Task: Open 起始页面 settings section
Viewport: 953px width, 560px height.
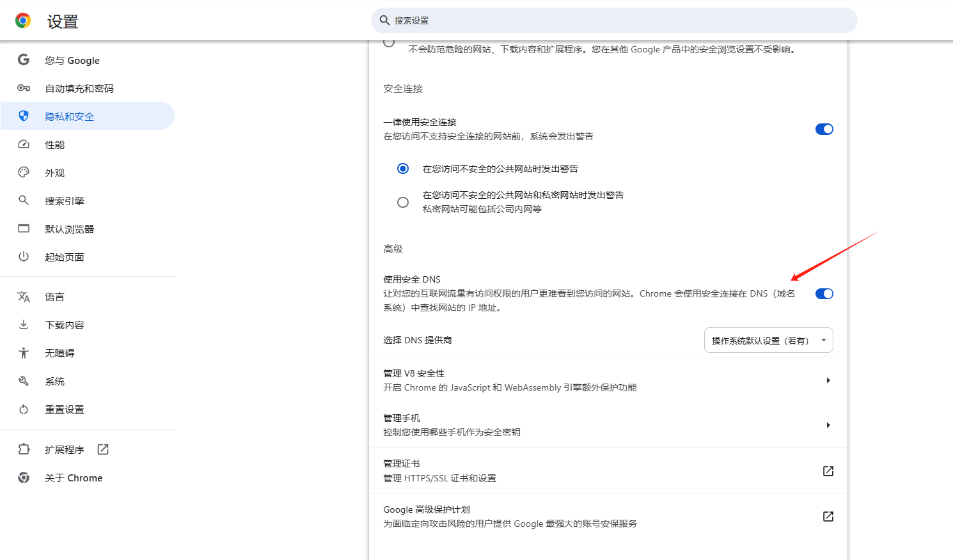Action: (x=88, y=257)
